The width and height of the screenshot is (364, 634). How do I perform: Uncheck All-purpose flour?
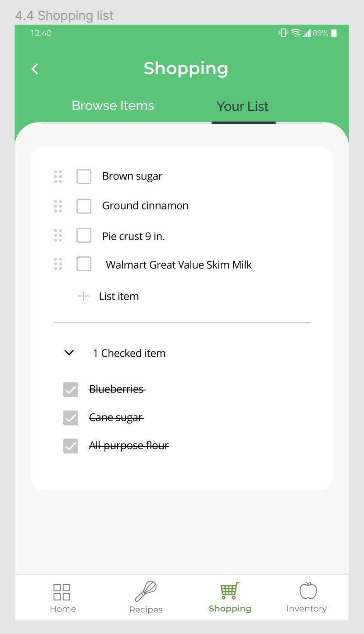[x=71, y=446]
